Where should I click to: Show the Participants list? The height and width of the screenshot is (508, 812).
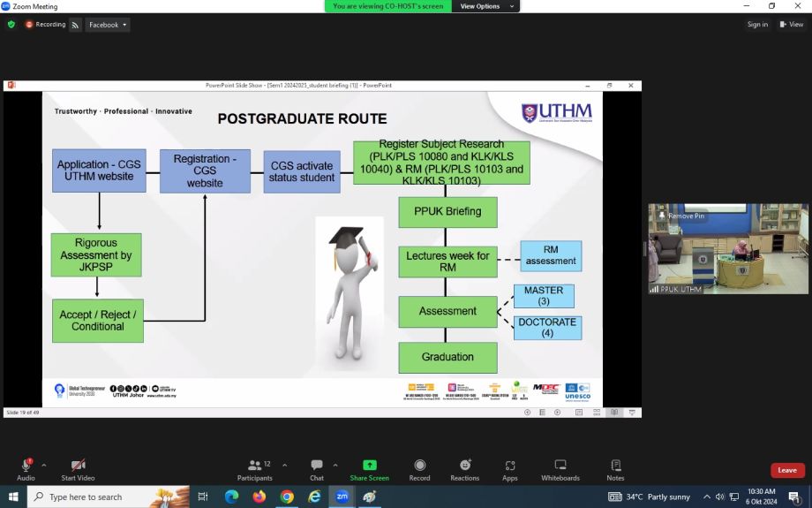[255, 469]
